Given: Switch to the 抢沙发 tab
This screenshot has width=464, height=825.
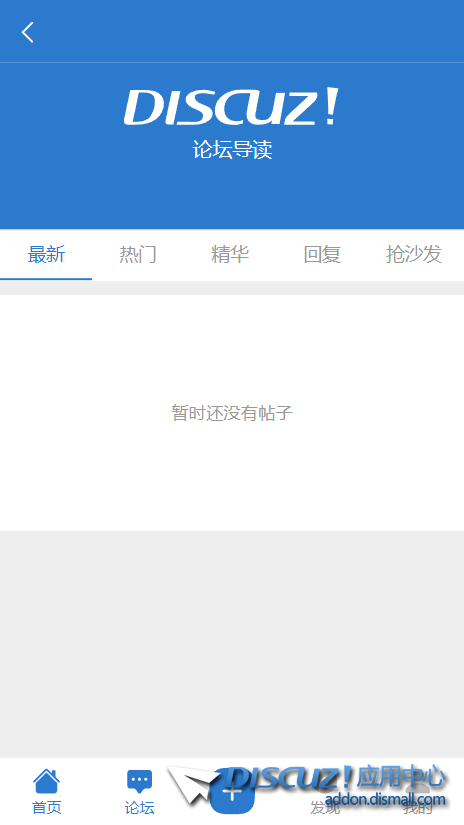Looking at the screenshot, I should tap(414, 255).
